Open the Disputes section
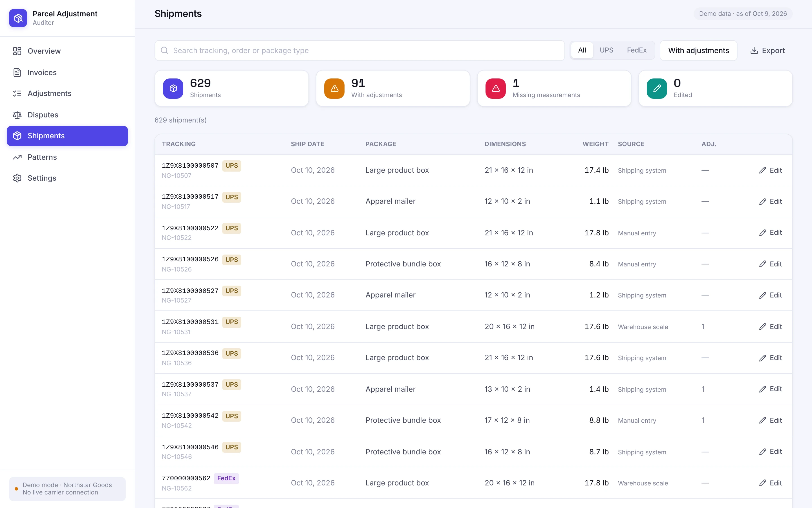 [x=67, y=115]
